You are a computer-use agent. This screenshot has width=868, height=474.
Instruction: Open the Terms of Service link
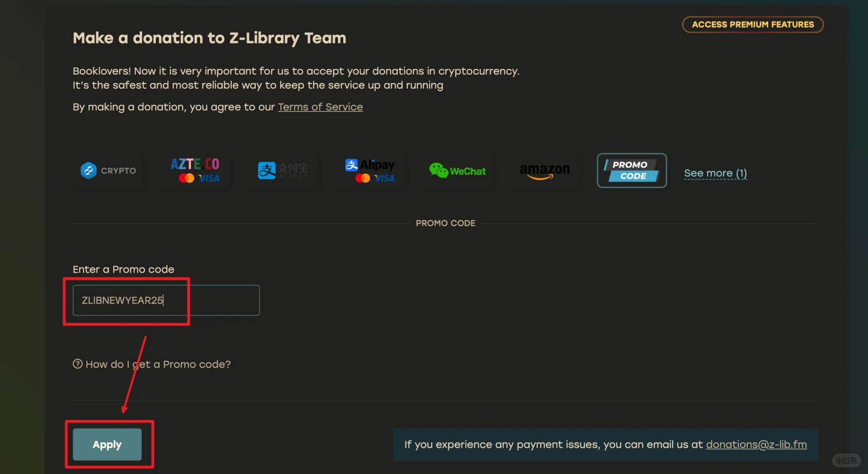pos(321,107)
